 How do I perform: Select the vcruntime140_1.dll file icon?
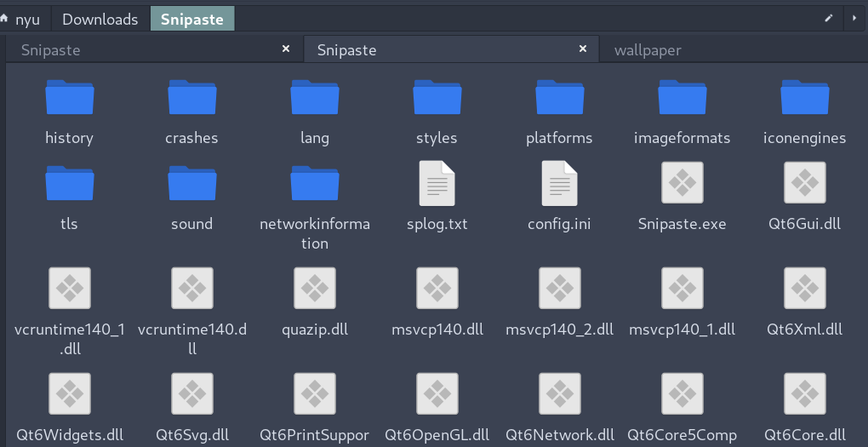coord(69,288)
